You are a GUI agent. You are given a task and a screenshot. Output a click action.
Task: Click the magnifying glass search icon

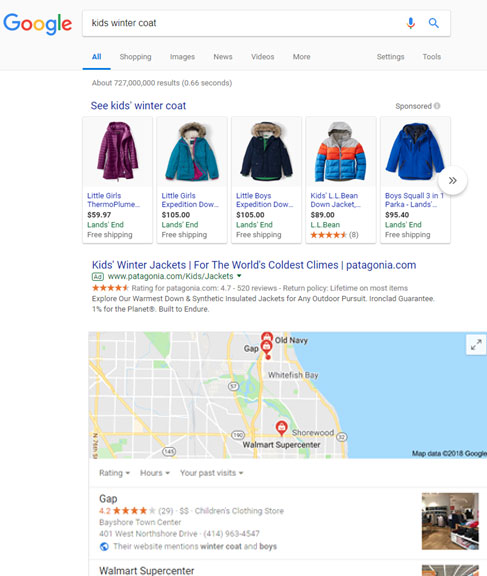point(434,23)
